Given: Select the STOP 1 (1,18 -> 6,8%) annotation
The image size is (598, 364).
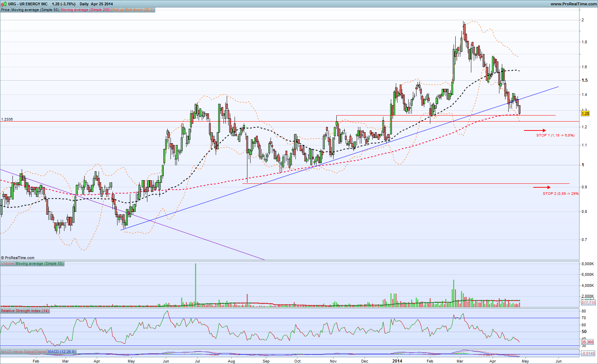Looking at the screenshot, I should click(555, 135).
